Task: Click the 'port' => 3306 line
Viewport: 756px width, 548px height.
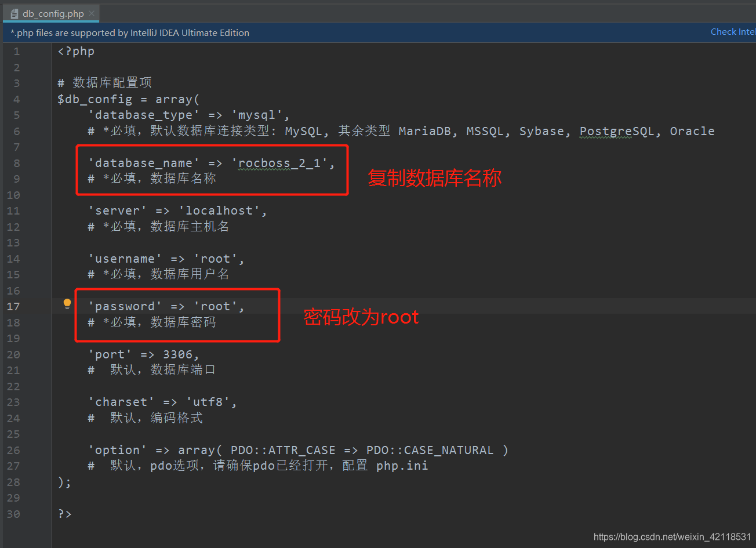Action: 144,354
